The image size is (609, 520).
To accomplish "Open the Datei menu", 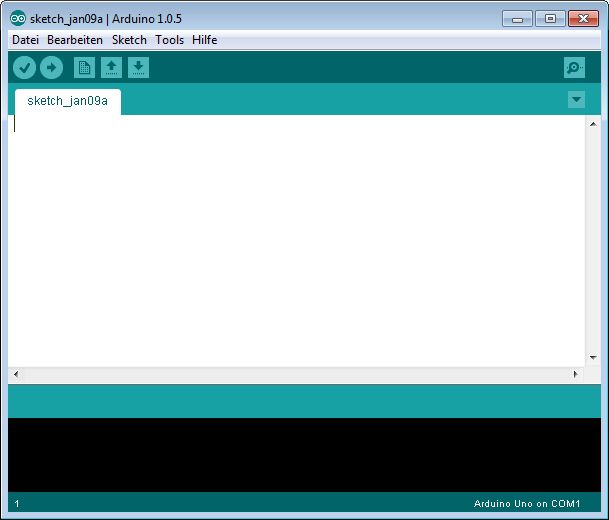I will point(25,40).
